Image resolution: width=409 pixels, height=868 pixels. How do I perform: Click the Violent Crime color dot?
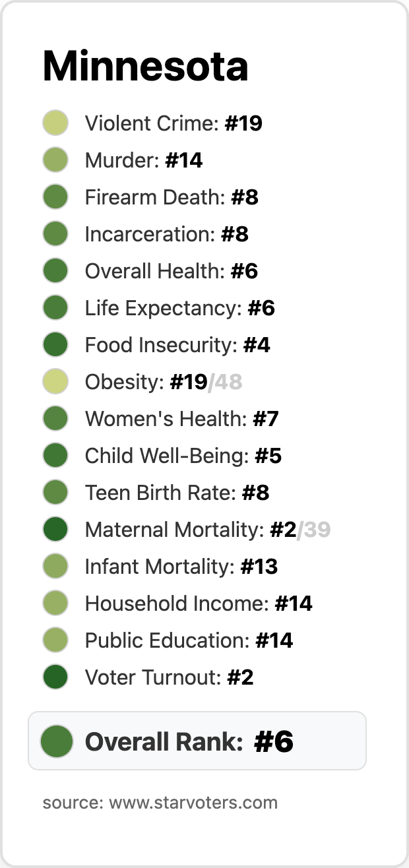(55, 123)
